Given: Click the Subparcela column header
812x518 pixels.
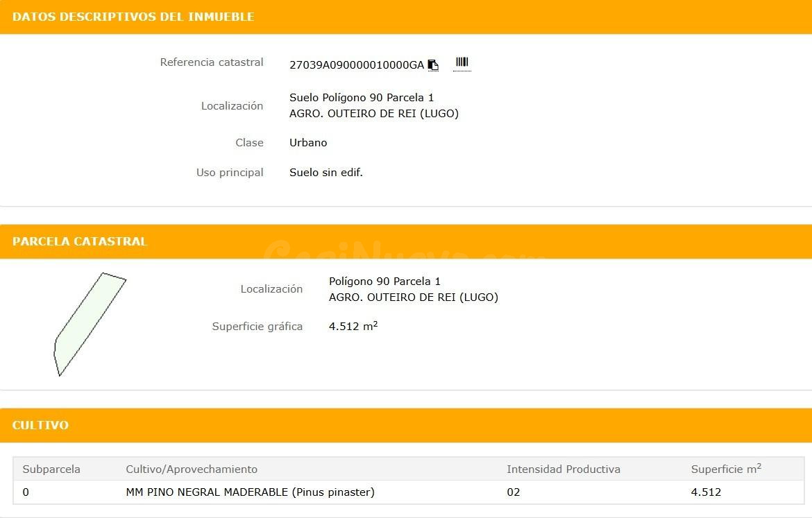Looking at the screenshot, I should point(51,469).
